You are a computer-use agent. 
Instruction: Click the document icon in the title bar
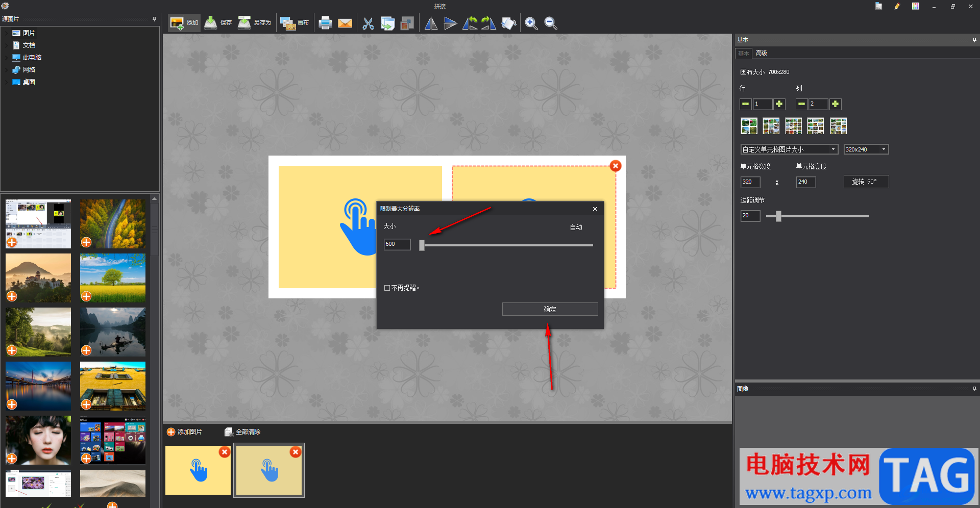pos(878,6)
